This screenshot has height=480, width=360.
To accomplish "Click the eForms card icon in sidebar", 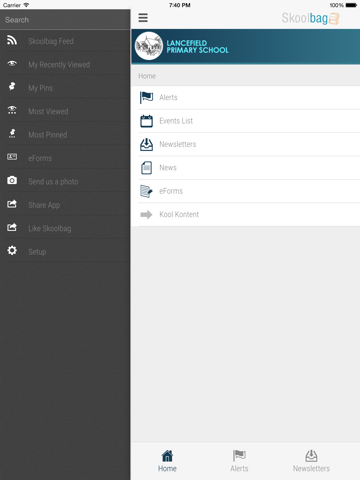I will coord(12,157).
